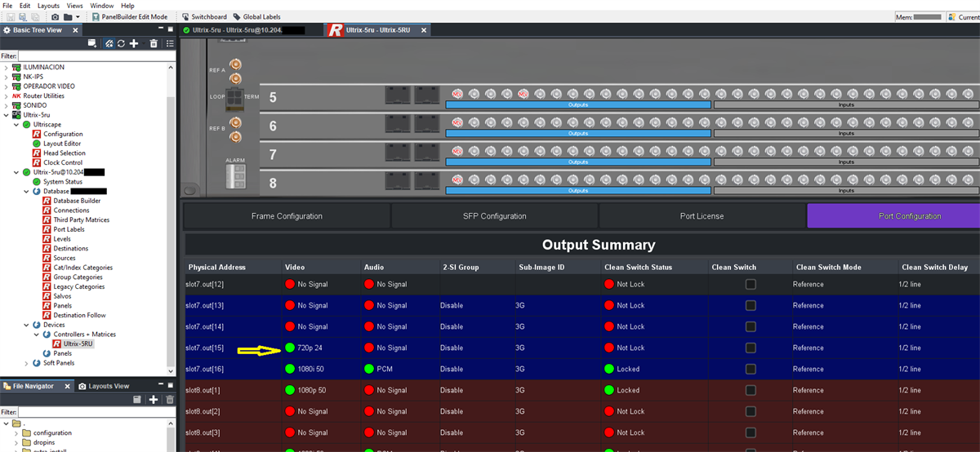Expand the SONIDO tree node
980x452 pixels.
tap(7, 105)
